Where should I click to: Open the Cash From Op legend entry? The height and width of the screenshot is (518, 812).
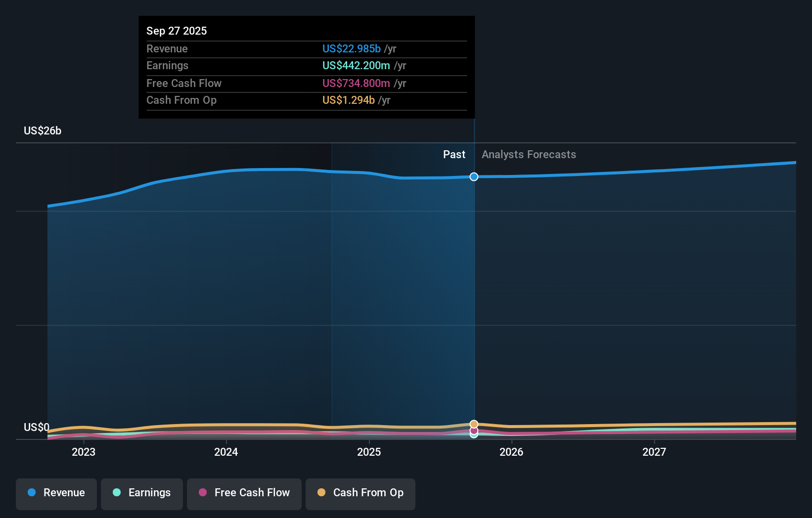(360, 494)
